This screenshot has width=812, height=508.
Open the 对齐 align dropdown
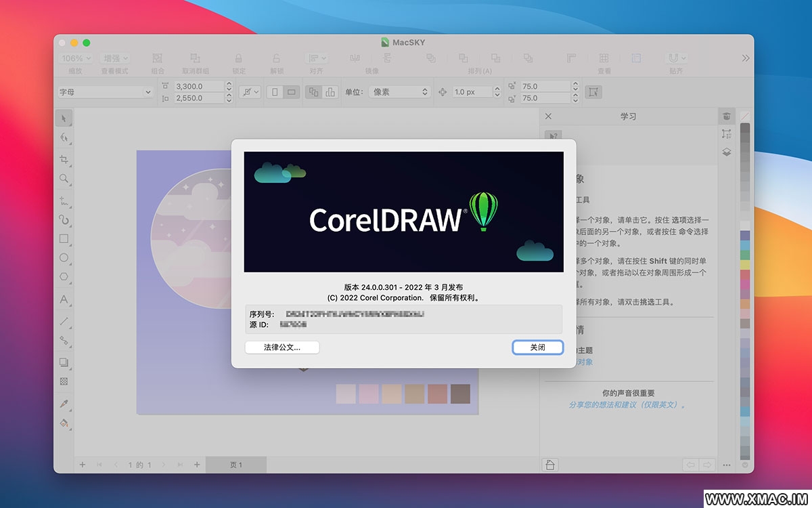pyautogui.click(x=316, y=58)
